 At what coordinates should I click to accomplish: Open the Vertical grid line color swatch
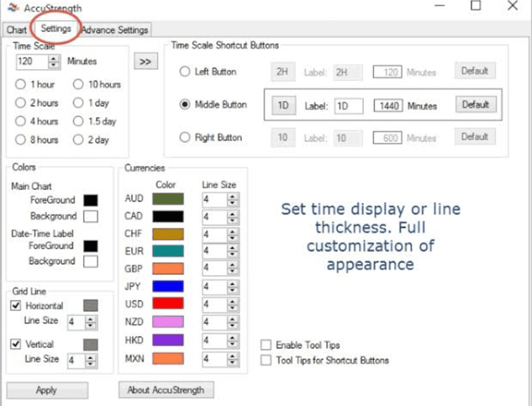[90, 345]
